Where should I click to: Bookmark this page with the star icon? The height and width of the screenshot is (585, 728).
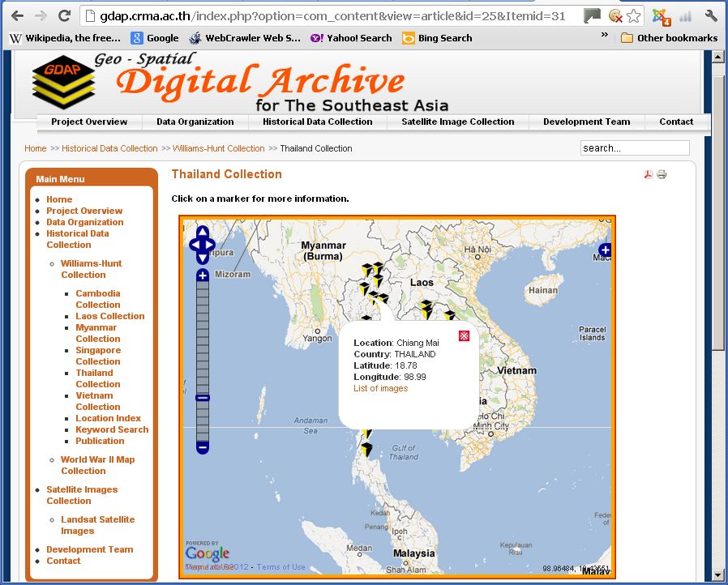pos(634,16)
